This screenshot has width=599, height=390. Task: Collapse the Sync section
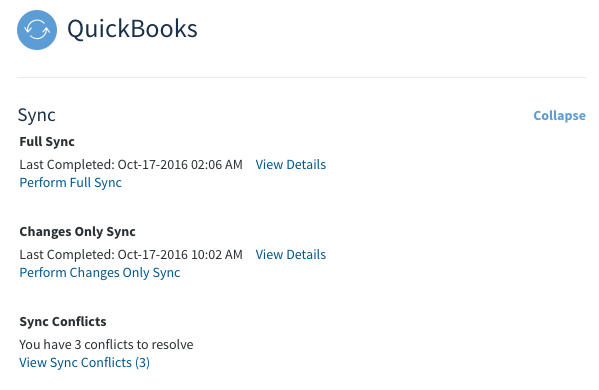click(559, 115)
